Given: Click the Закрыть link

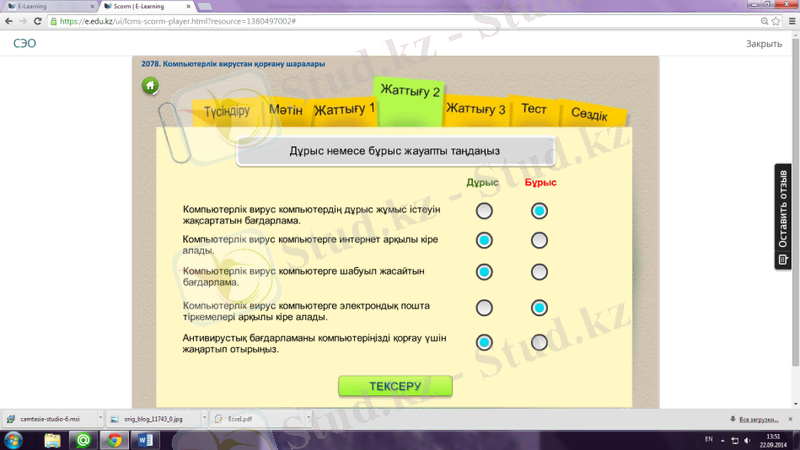Looking at the screenshot, I should pyautogui.click(x=763, y=44).
